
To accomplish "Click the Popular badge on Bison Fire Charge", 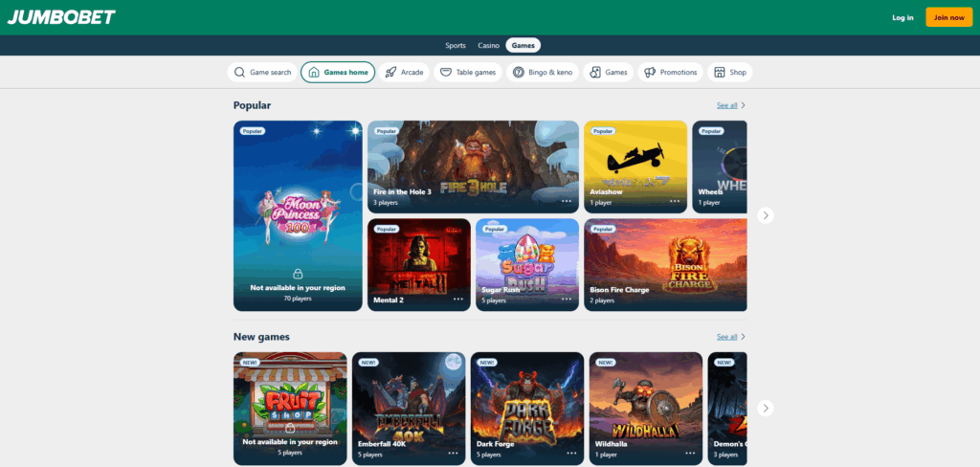I will [603, 229].
